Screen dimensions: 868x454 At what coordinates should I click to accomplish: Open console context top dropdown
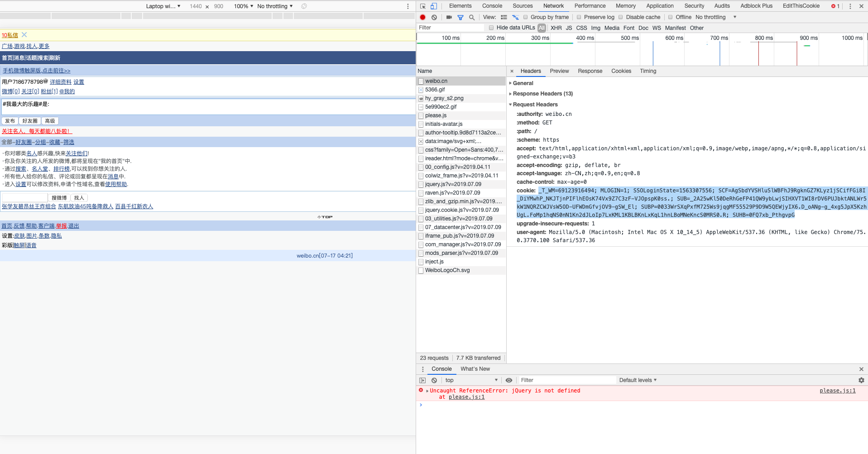(471, 380)
